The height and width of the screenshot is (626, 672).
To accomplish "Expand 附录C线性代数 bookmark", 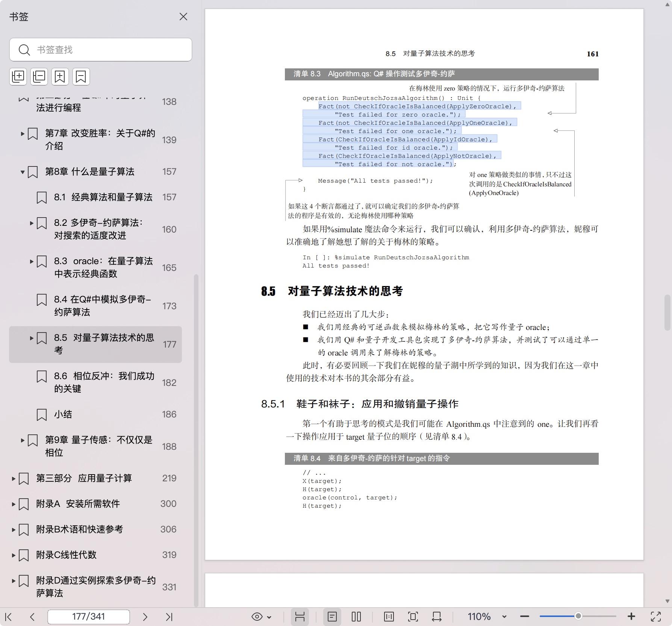I will [14, 555].
